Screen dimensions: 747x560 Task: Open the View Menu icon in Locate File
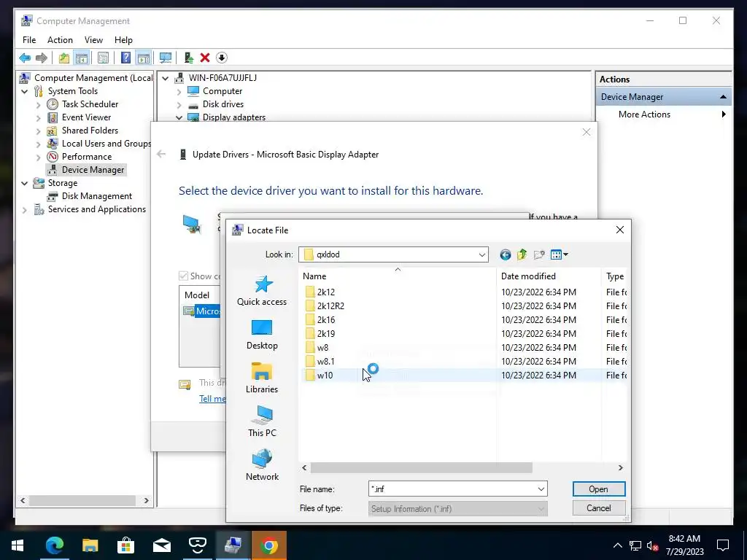[560, 254]
